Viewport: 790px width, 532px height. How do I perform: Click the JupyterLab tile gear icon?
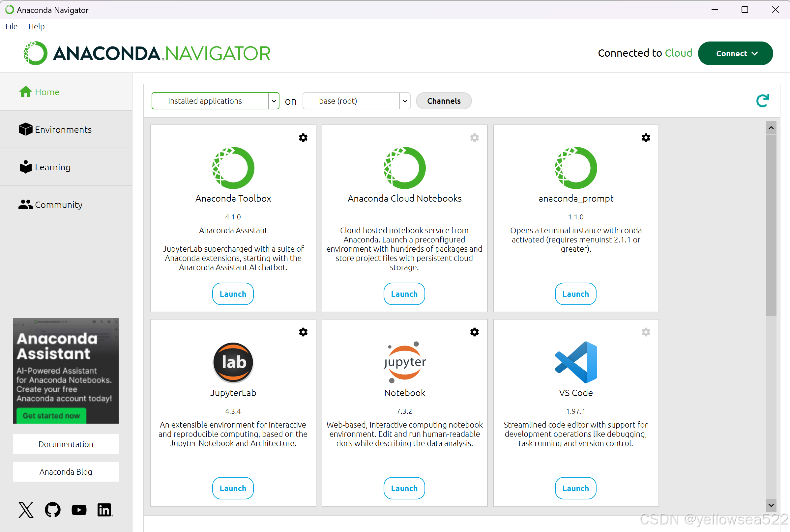pos(303,332)
